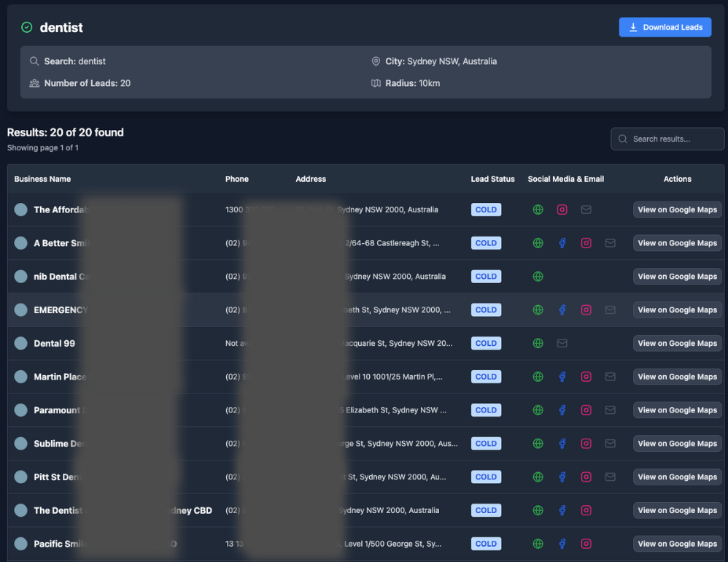Open website globe icon for Dental 99
This screenshot has height=562, width=728.
[x=538, y=343]
